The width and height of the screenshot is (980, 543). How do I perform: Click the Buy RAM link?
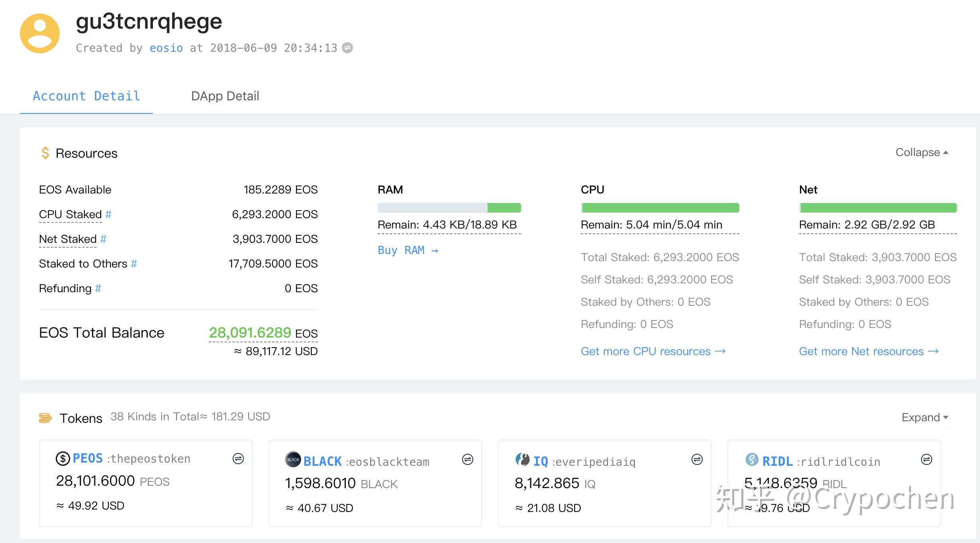(x=408, y=250)
